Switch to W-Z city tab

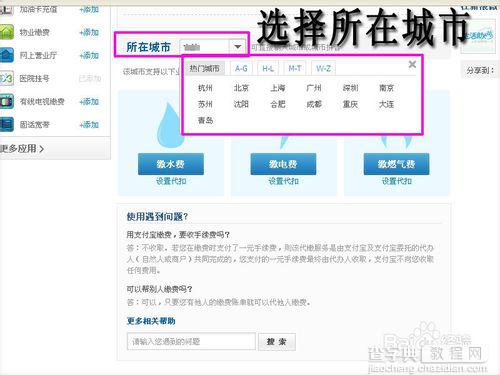pos(323,69)
